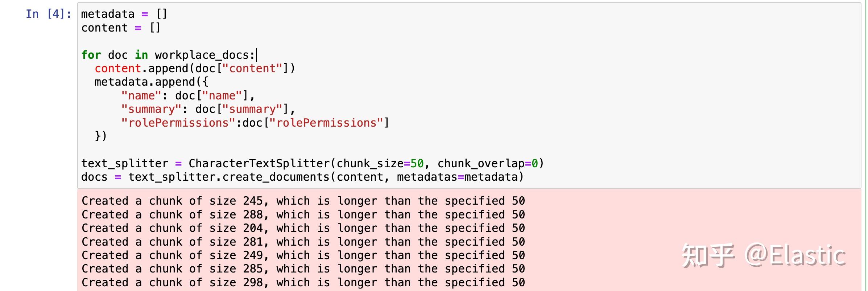
Task: Click the closing }) line of the loop
Action: pyautogui.click(x=100, y=136)
